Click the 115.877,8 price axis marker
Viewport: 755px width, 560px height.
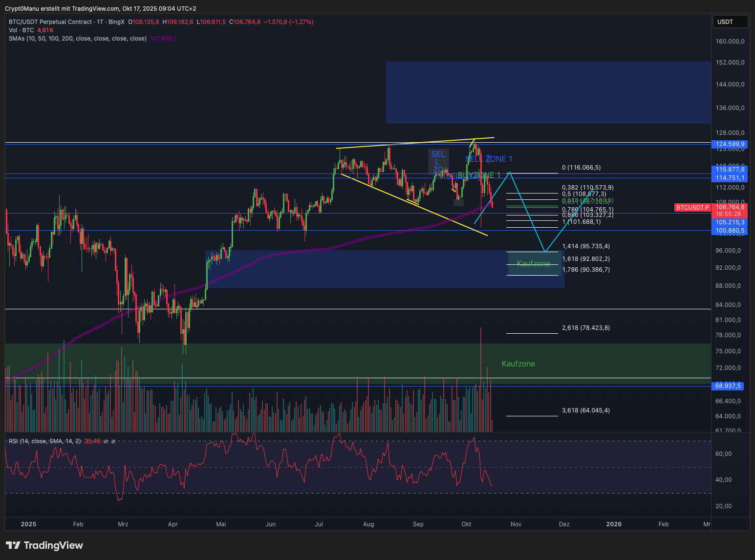point(730,170)
